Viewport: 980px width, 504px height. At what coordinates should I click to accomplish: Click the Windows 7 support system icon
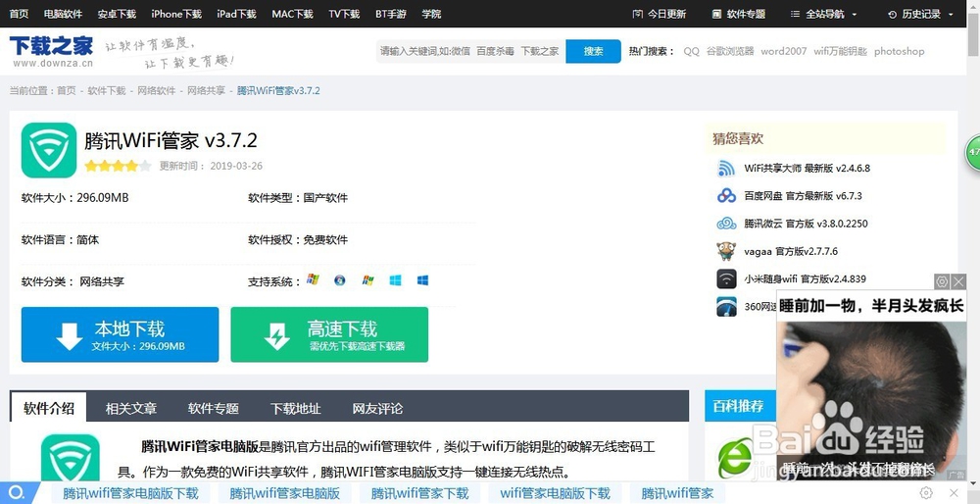point(367,280)
